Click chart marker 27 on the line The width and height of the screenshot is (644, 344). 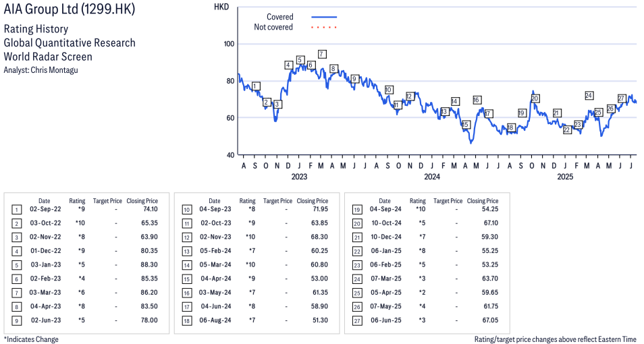tap(622, 98)
